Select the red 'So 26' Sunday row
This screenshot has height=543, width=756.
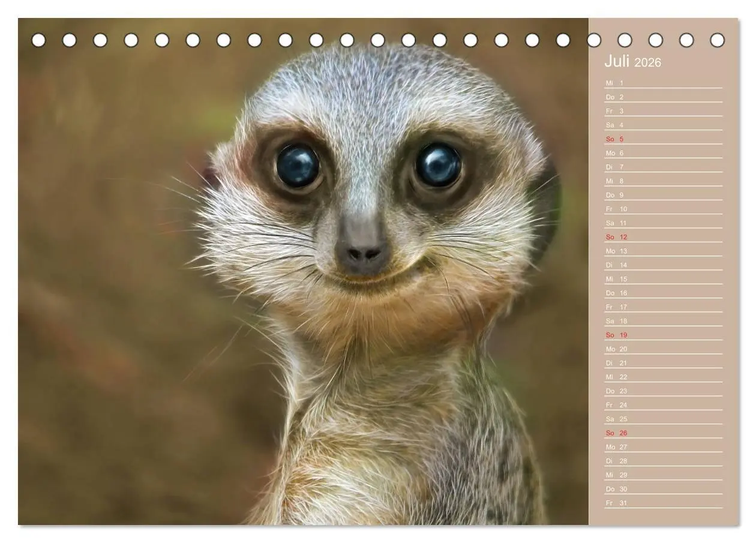coord(663,433)
